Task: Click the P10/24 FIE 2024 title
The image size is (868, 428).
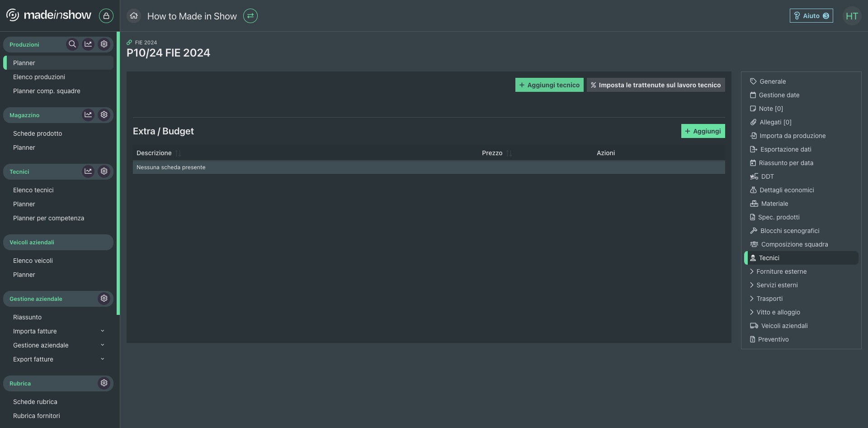Action: [x=168, y=53]
